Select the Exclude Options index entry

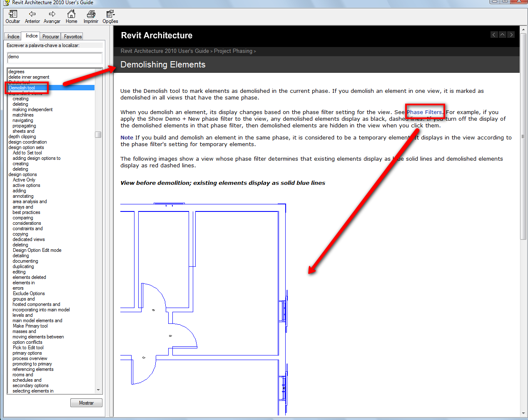(28, 293)
